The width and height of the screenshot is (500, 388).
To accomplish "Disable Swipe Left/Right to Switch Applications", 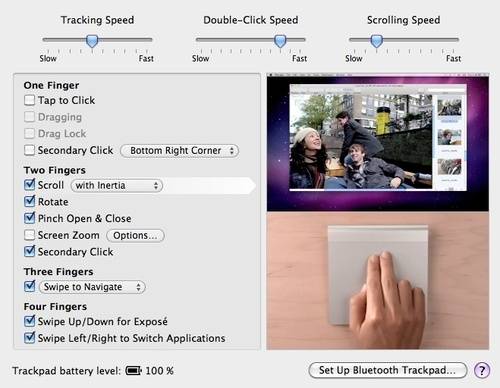I will click(x=29, y=337).
